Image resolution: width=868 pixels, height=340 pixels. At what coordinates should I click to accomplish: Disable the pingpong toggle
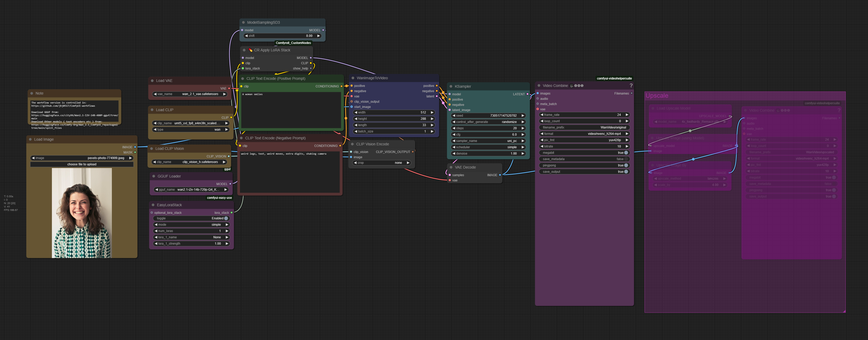pyautogui.click(x=626, y=165)
